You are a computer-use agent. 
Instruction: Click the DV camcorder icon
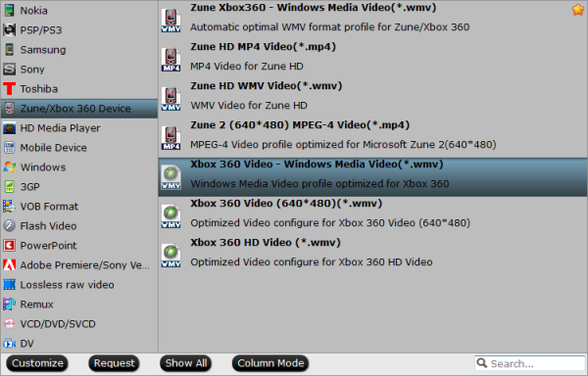click(x=9, y=343)
